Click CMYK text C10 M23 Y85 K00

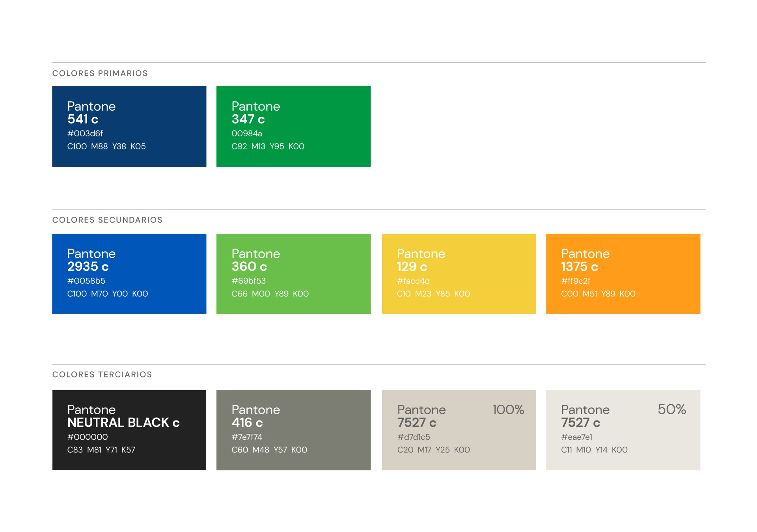(433, 294)
